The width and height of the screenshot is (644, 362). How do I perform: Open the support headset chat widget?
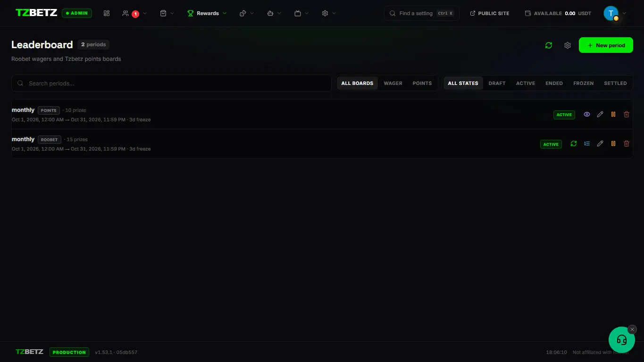pyautogui.click(x=622, y=340)
